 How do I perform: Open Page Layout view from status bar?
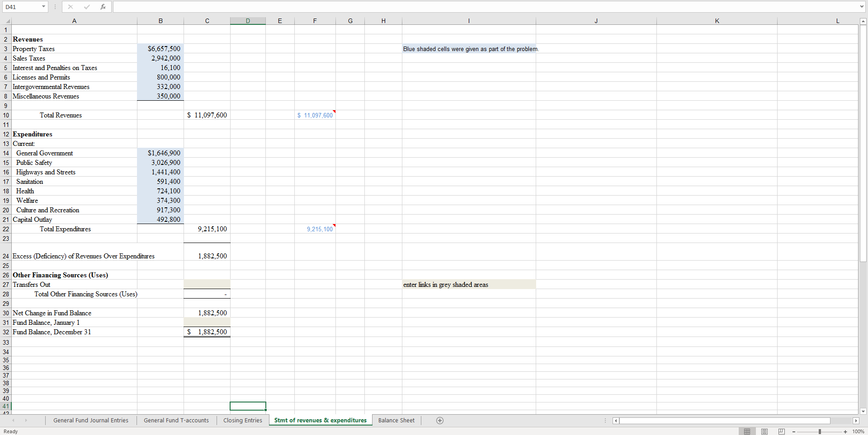point(764,431)
